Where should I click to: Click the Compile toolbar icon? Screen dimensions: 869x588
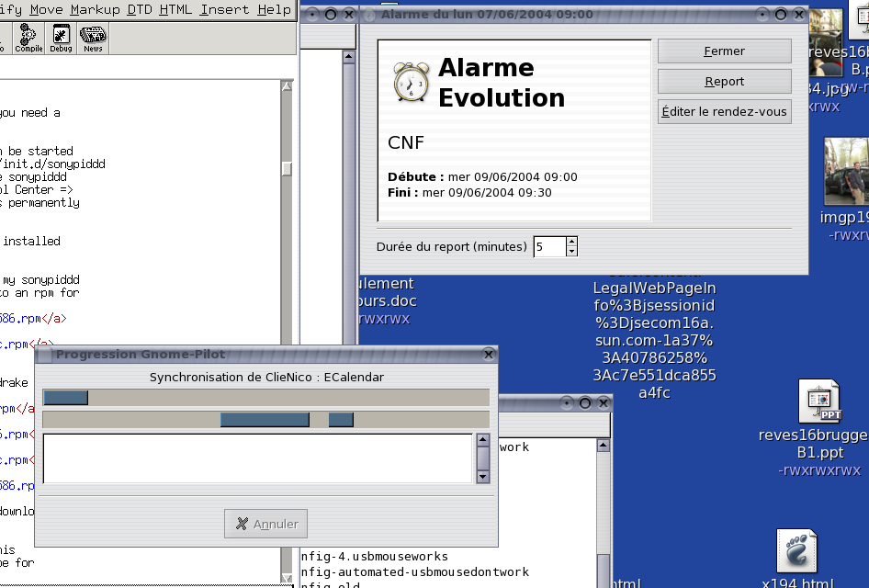pyautogui.click(x=28, y=39)
